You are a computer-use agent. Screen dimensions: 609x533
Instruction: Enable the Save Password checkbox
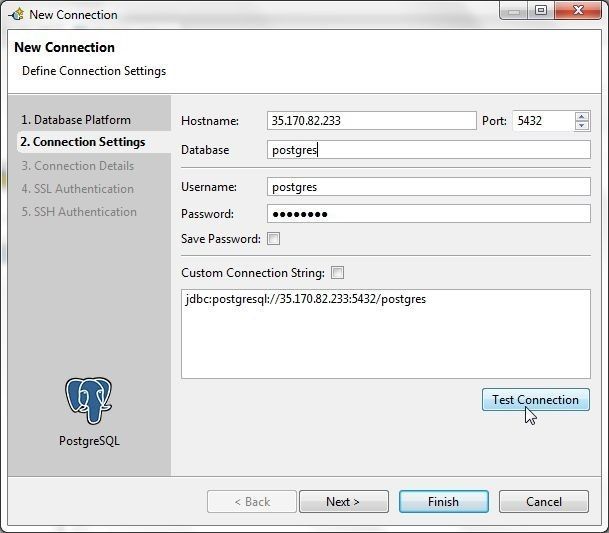pyautogui.click(x=273, y=239)
